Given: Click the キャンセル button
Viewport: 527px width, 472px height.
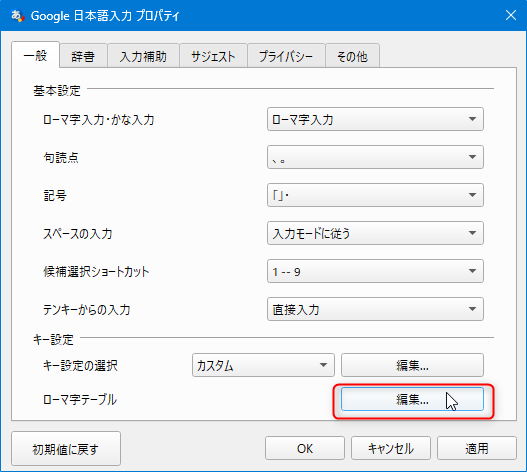Looking at the screenshot, I should click(x=391, y=448).
